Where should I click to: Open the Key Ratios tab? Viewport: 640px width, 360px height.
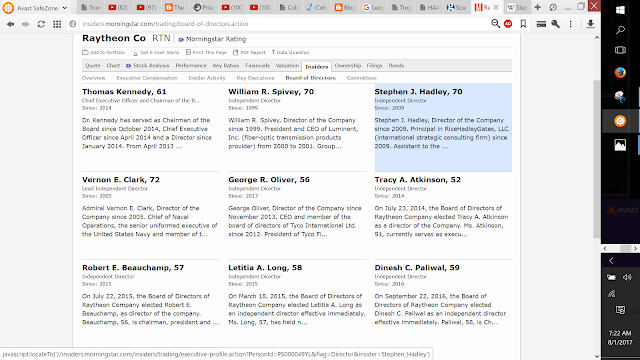click(226, 66)
